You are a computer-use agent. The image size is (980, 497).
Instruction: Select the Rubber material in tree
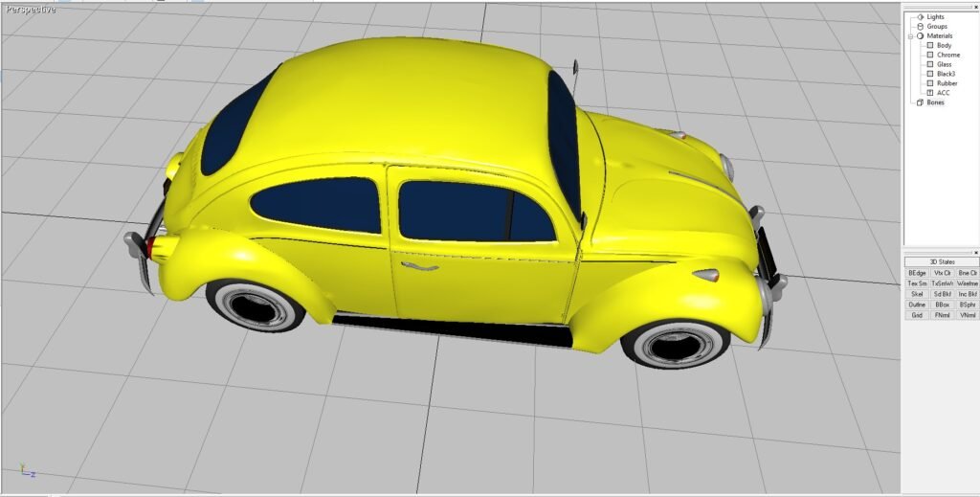coord(947,83)
